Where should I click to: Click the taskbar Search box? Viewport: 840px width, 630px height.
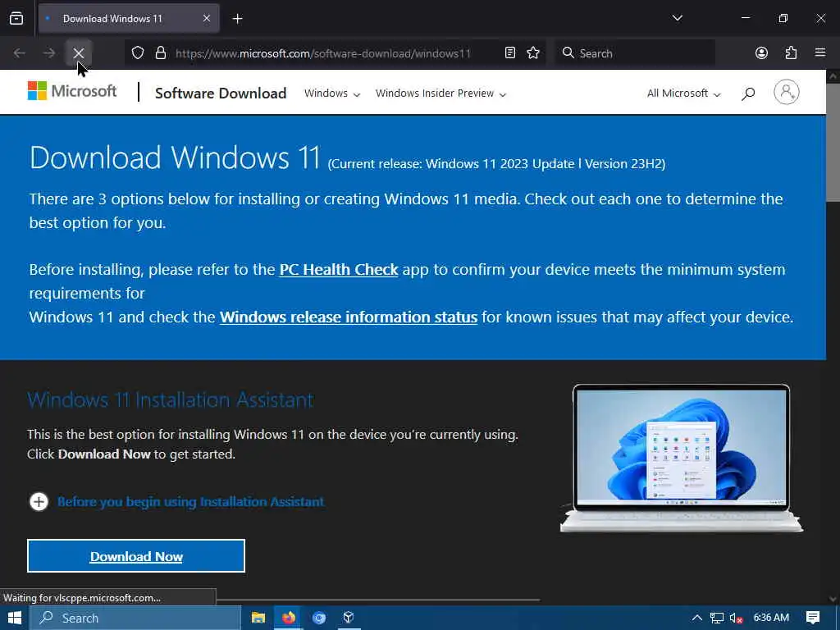(x=135, y=618)
